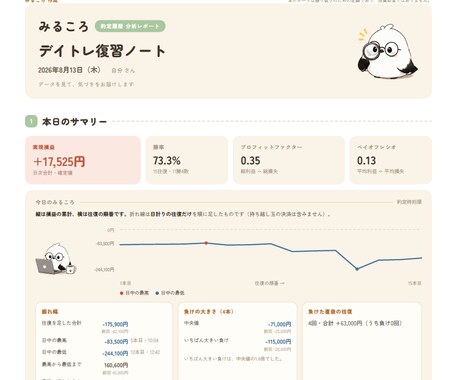Viewport: 460px width, 380px height.
Task: Click the 0円 chart axis label
Action: pos(111,230)
